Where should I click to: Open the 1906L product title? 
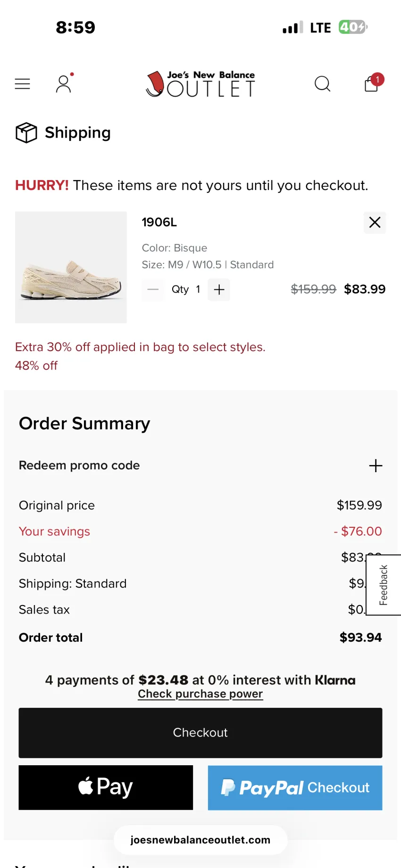tap(159, 222)
